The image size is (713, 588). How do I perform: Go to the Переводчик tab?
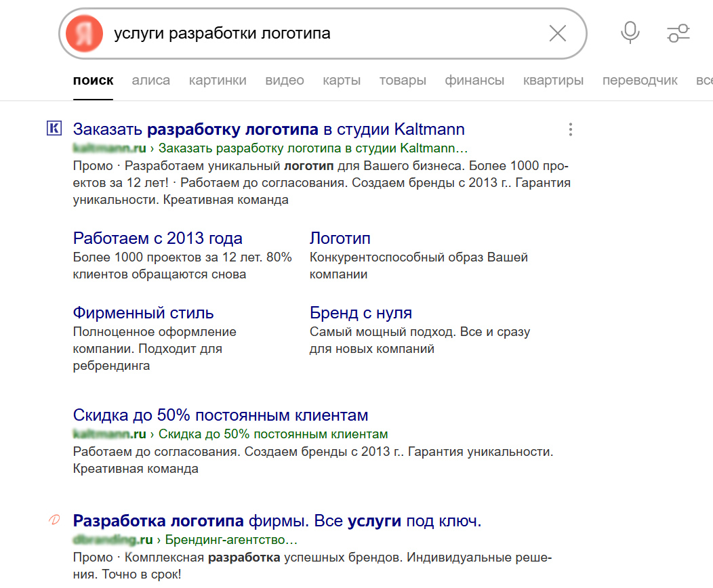point(640,81)
